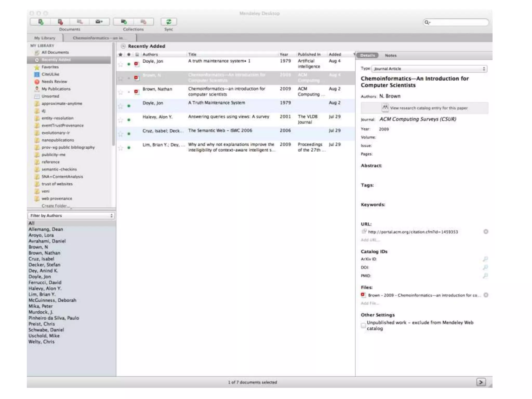Screen dimensions: 532x399
Task: Open the Type Journal Article dropdown
Action: 429,69
